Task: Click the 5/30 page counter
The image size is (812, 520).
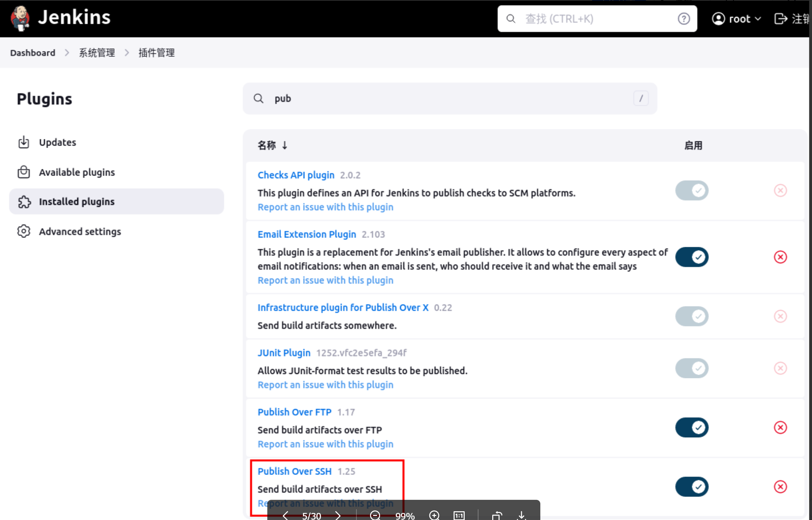Action: point(311,516)
